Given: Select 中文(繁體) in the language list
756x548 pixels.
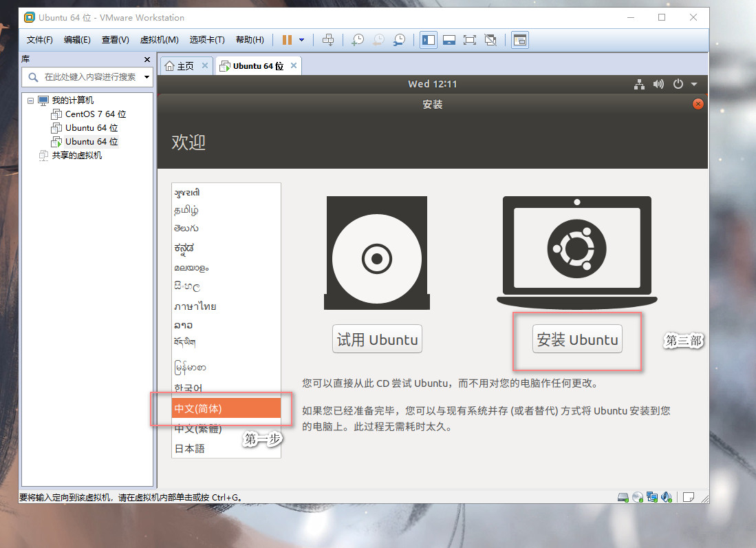Looking at the screenshot, I should tap(226, 428).
